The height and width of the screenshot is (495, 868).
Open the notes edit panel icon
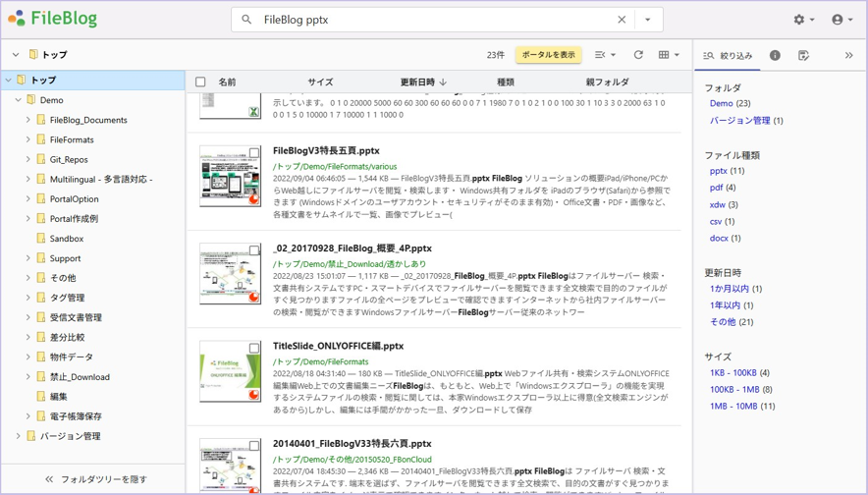point(804,55)
